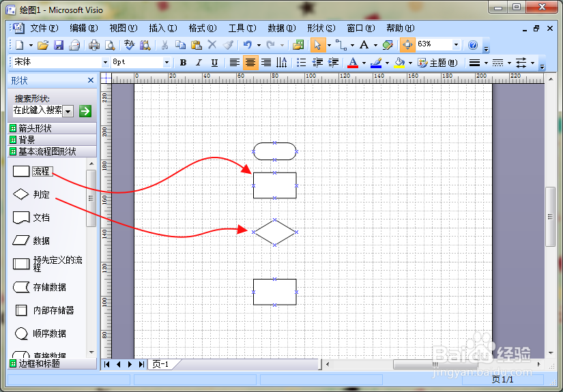Click the Help question mark icon
Image resolution: width=563 pixels, height=392 pixels.
click(x=473, y=45)
